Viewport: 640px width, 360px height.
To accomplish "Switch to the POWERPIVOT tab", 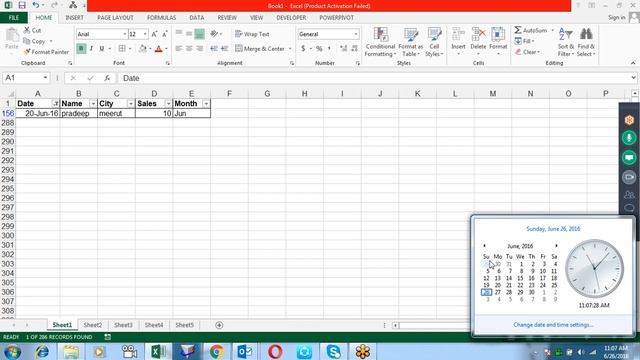I will tap(336, 18).
